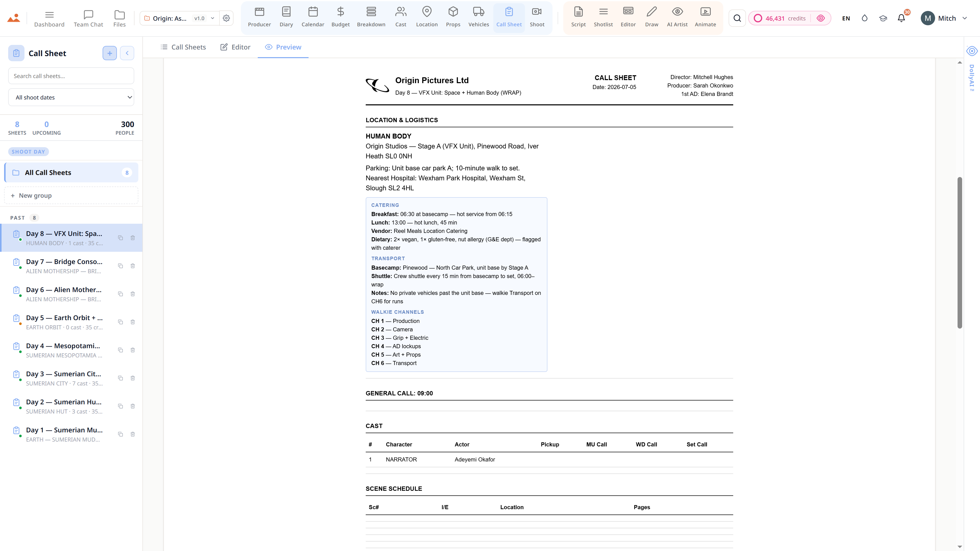Click the NARRATOR character cell
Image resolution: width=980 pixels, height=551 pixels.
pos(401,459)
